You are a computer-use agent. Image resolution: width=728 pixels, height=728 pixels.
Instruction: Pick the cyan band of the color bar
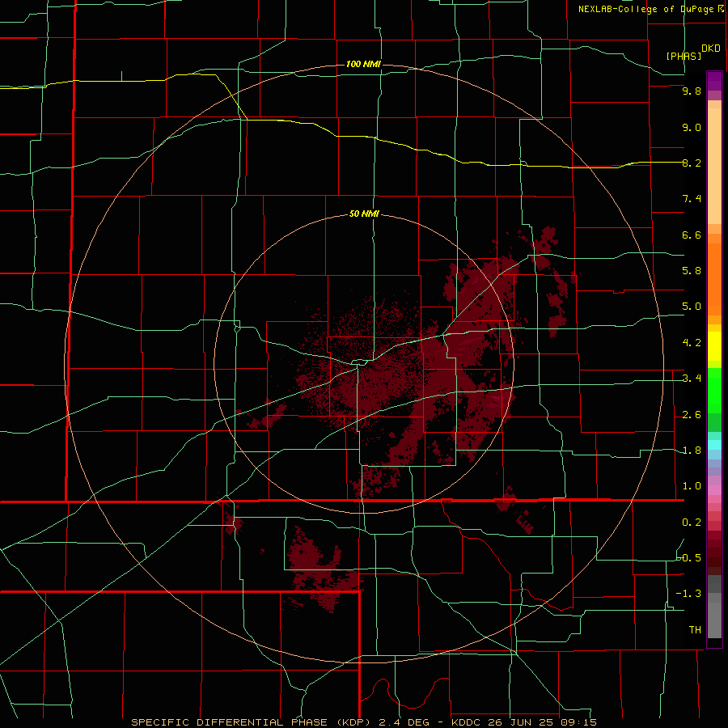click(714, 445)
